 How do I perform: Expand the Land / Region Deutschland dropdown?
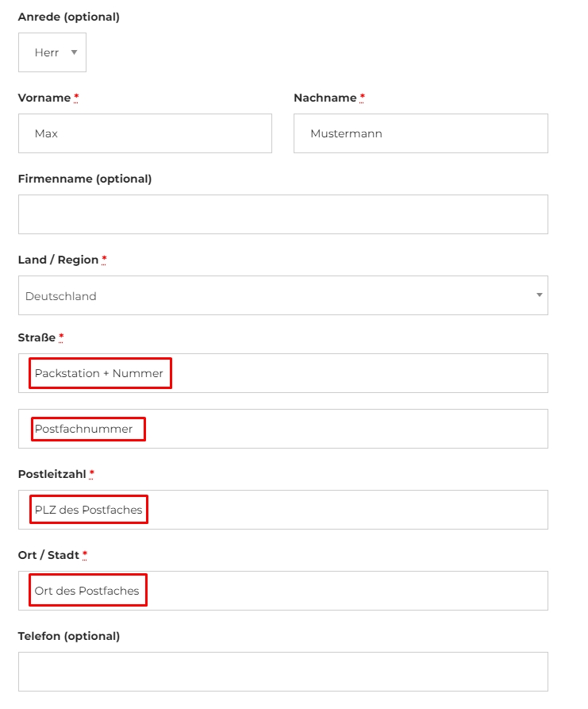click(282, 295)
